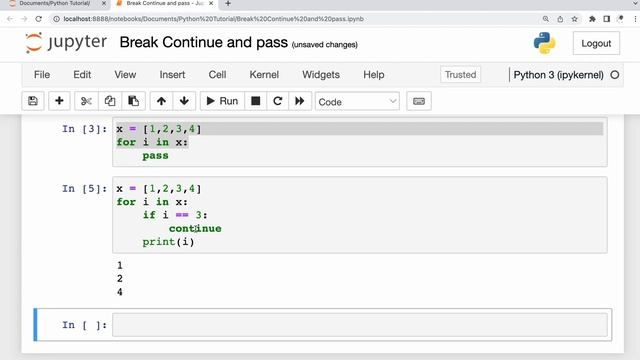Copy selected cells icon
640x360 pixels.
tap(110, 101)
